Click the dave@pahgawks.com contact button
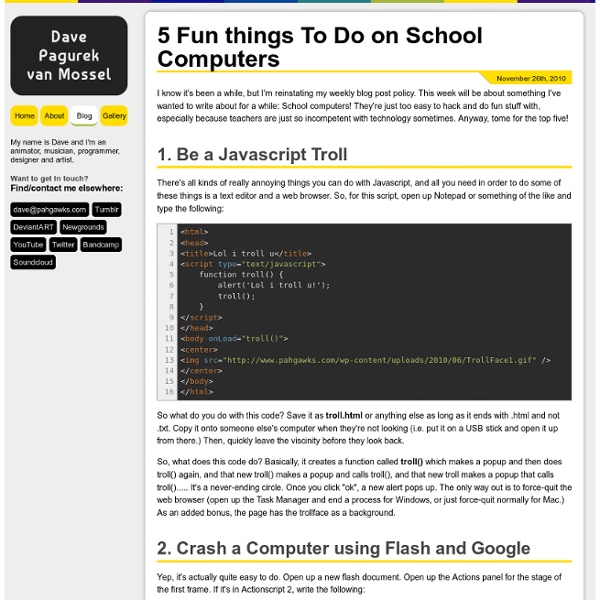Image resolution: width=600 pixels, height=600 pixels. (50, 209)
